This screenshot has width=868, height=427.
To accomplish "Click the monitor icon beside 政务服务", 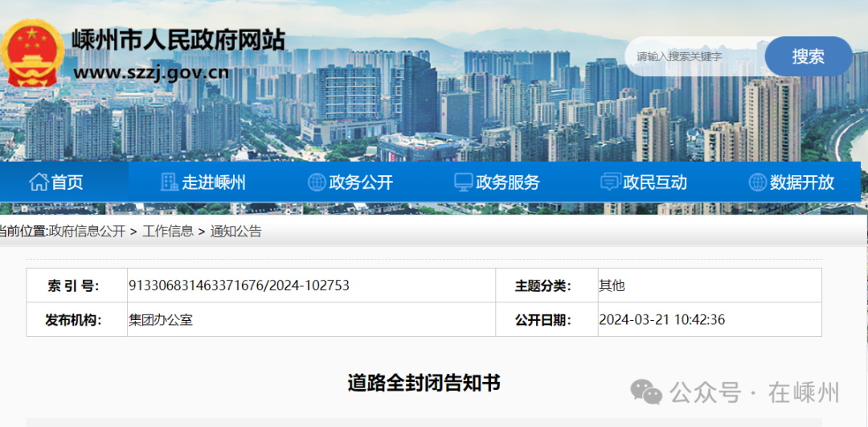I will click(x=463, y=183).
